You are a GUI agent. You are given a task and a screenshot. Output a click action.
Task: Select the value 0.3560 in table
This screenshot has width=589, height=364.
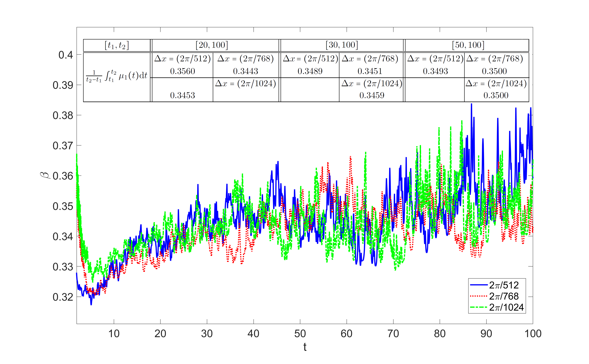(182, 71)
